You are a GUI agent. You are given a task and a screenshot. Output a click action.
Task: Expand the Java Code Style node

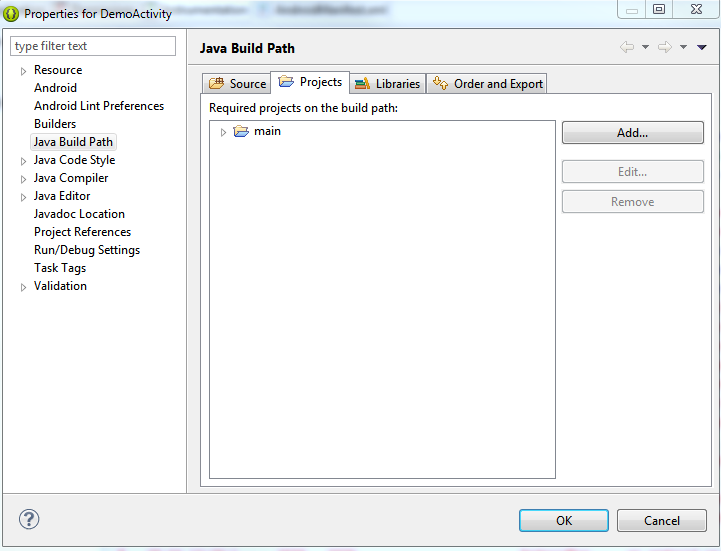[23, 161]
